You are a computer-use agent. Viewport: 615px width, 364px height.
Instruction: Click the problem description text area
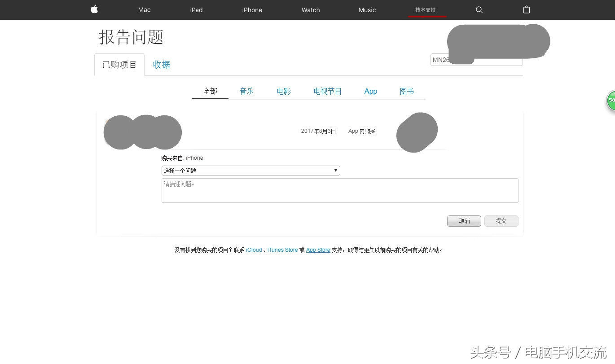tap(340, 190)
